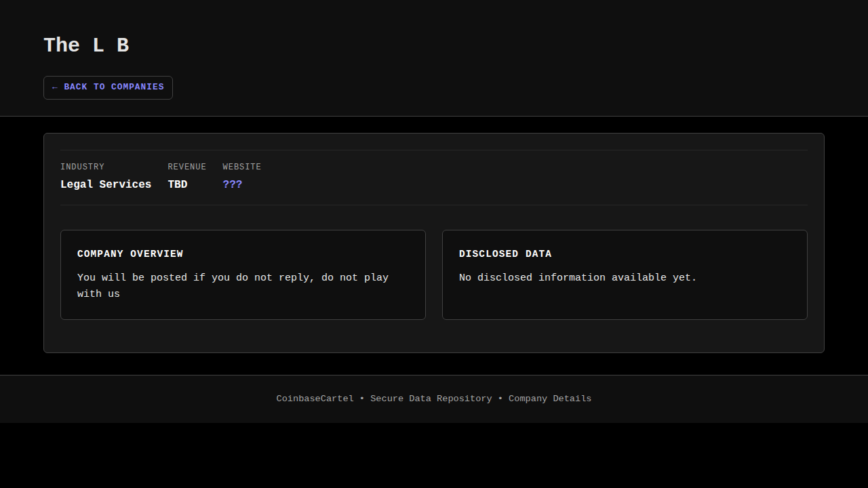This screenshot has height=488, width=868.
Task: Click the first bullet separator in the footer
Action: tap(362, 399)
